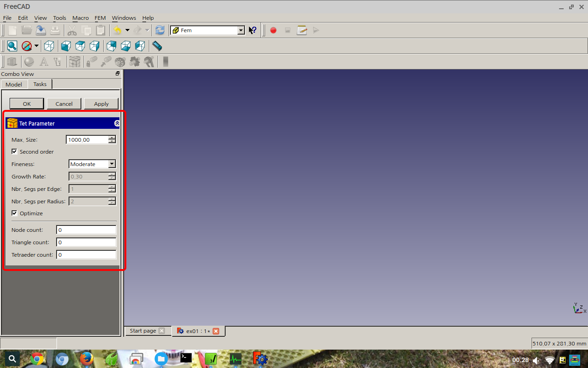Open the Measure Distance tool
Image resolution: width=588 pixels, height=368 pixels.
(x=156, y=46)
